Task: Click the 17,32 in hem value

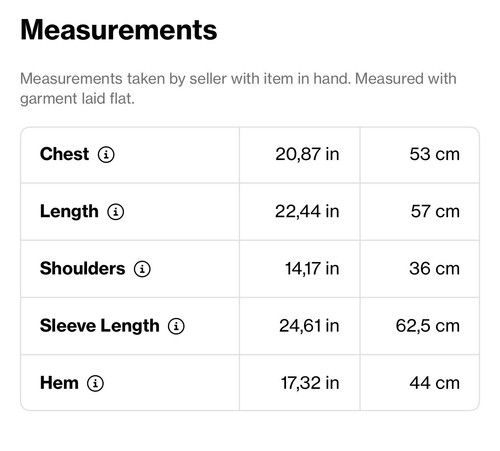Action: click(x=310, y=383)
